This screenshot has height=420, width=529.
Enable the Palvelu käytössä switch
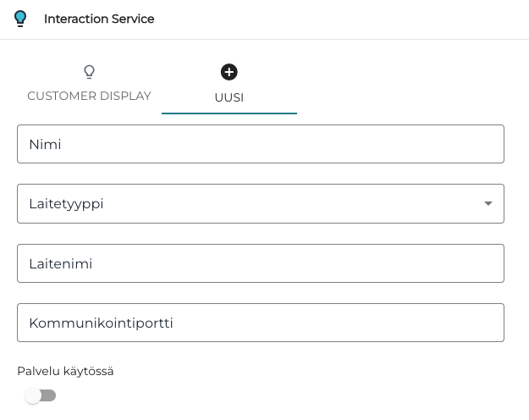click(40, 395)
